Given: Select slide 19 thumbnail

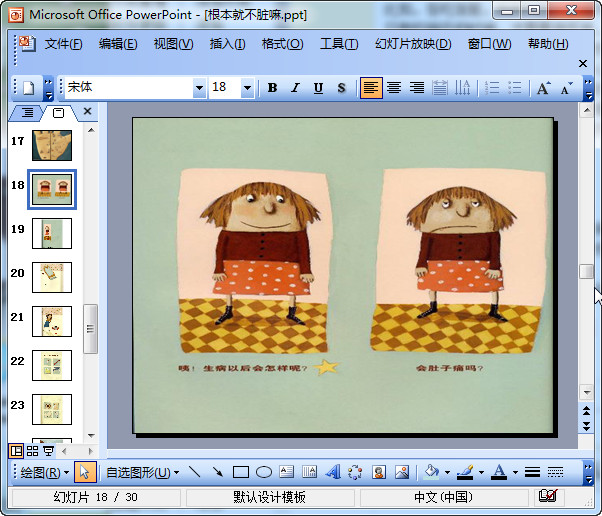Looking at the screenshot, I should (52, 233).
